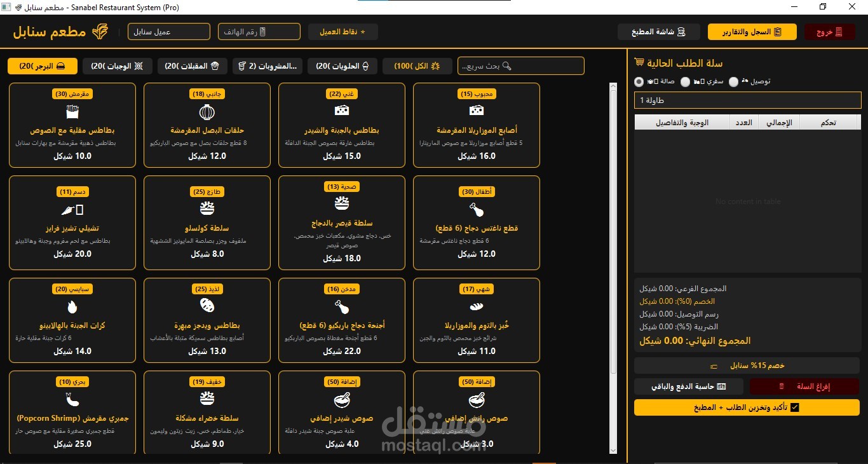868x464 pixels.
Task: Click the طاولة 1 table field
Action: 748,100
